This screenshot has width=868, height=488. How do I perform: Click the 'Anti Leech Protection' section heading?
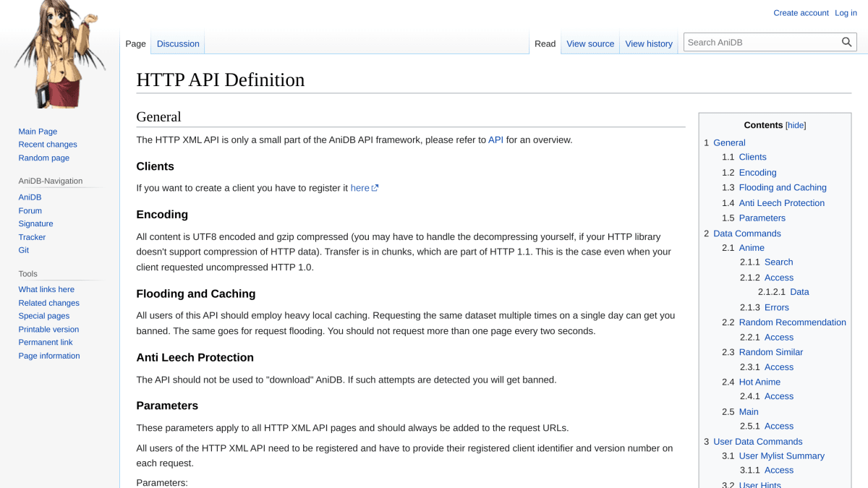coord(195,357)
